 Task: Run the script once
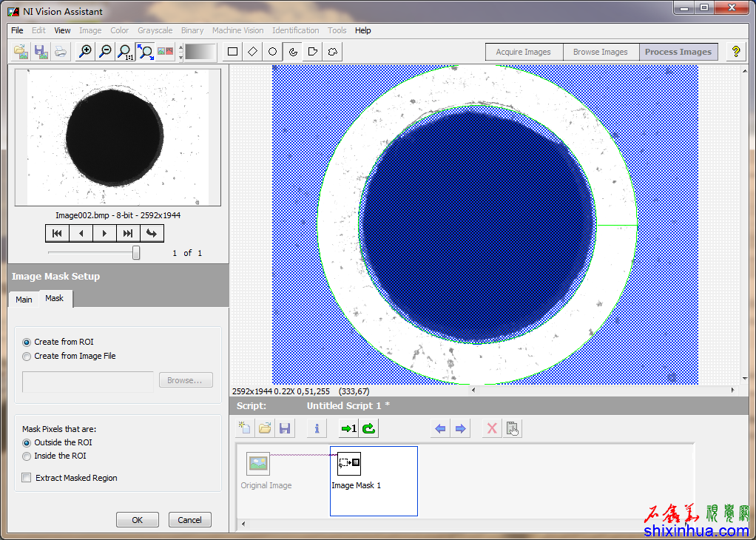[x=348, y=428]
